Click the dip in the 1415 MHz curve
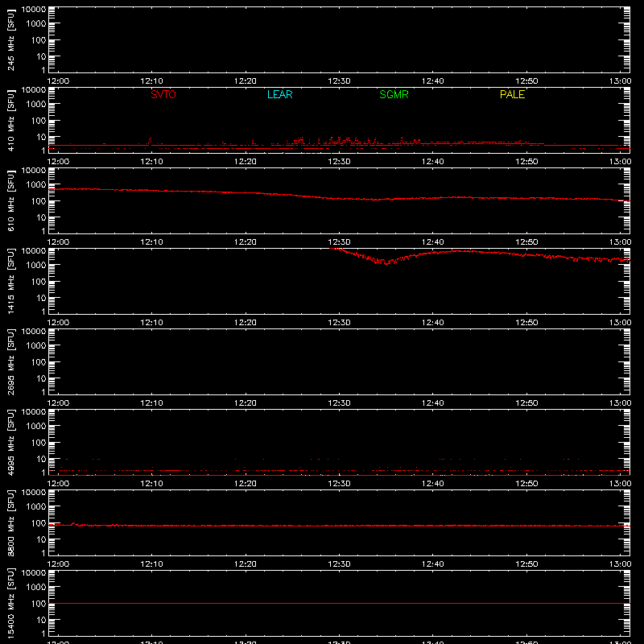 coord(386,262)
